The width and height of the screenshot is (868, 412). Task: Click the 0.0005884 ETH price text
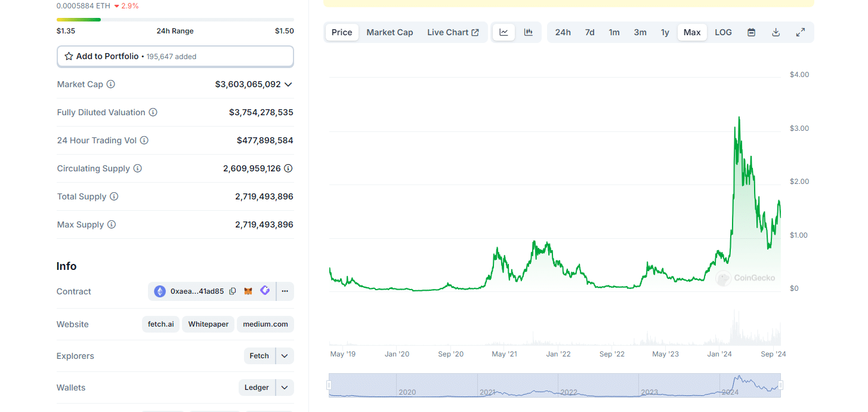pyautogui.click(x=84, y=5)
